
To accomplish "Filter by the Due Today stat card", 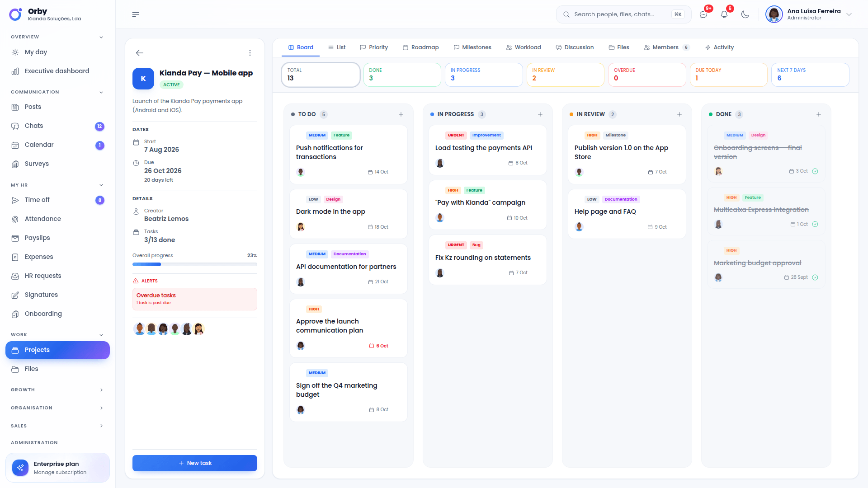I will tap(729, 75).
